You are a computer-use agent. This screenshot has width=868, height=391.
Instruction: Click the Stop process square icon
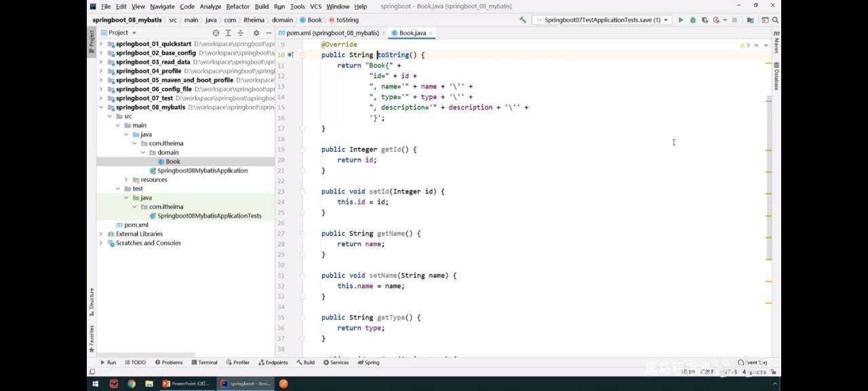pyautogui.click(x=734, y=20)
